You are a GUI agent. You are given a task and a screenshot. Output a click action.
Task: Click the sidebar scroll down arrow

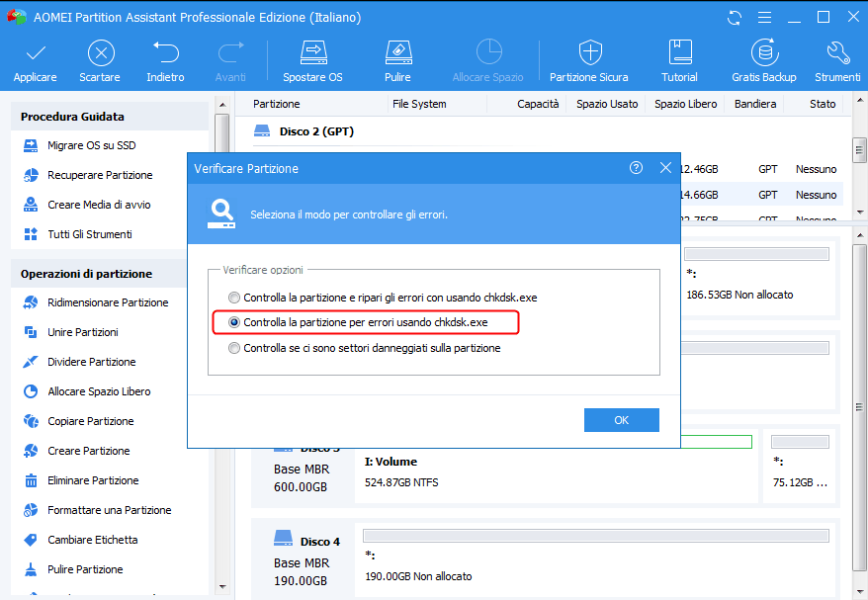point(222,587)
